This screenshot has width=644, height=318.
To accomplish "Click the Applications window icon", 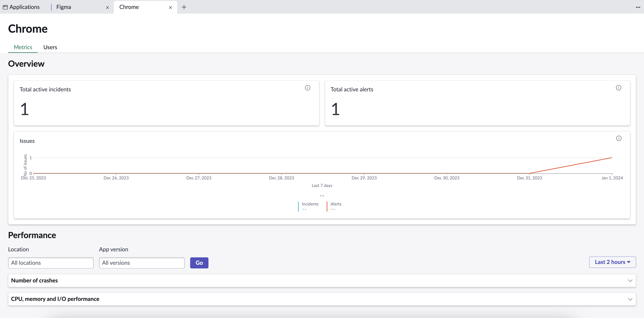I will (x=5, y=7).
